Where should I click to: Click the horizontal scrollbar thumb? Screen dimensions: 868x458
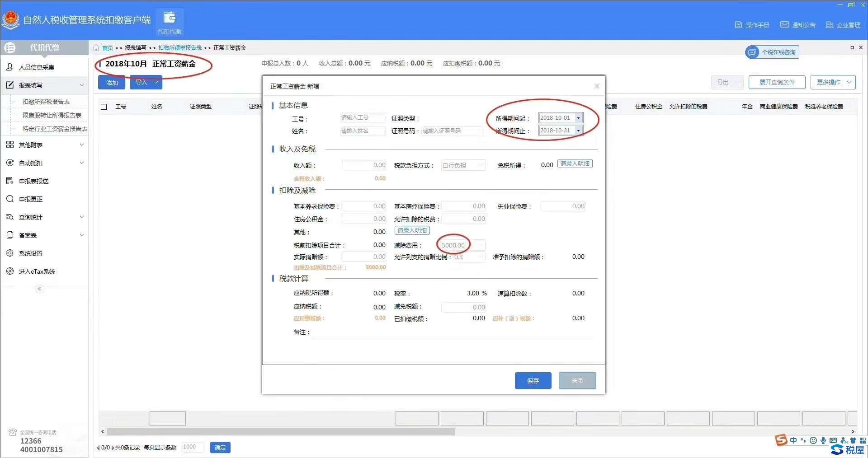pyautogui.click(x=280, y=432)
